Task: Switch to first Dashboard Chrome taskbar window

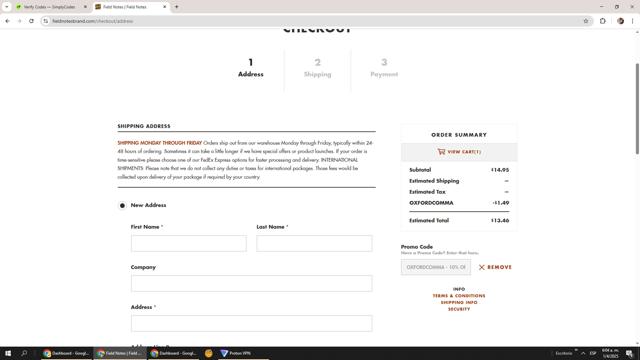Action: click(66, 353)
